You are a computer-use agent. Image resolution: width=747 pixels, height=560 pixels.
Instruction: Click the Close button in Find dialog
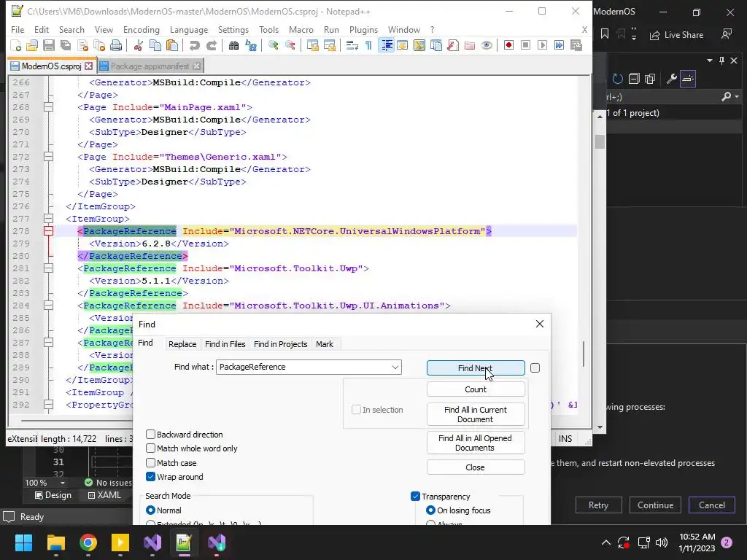[476, 467]
